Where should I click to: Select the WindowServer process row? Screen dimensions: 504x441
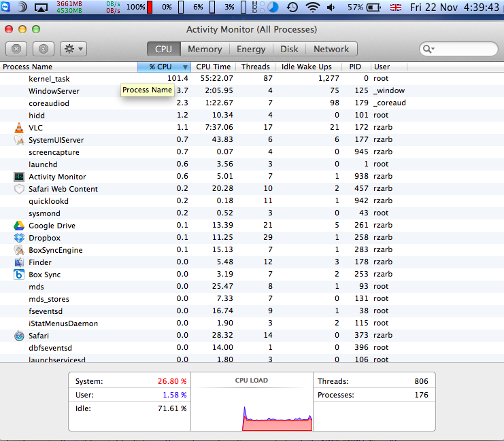[252, 91]
